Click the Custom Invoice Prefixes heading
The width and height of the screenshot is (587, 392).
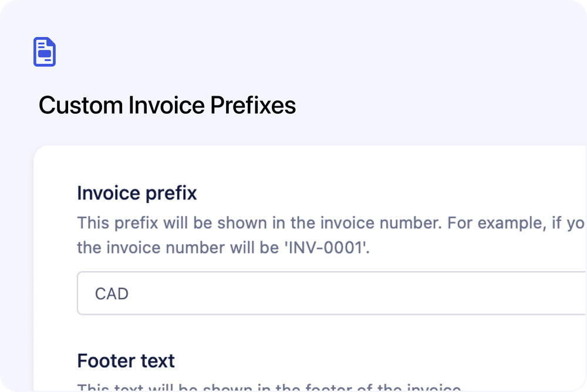pos(167,106)
